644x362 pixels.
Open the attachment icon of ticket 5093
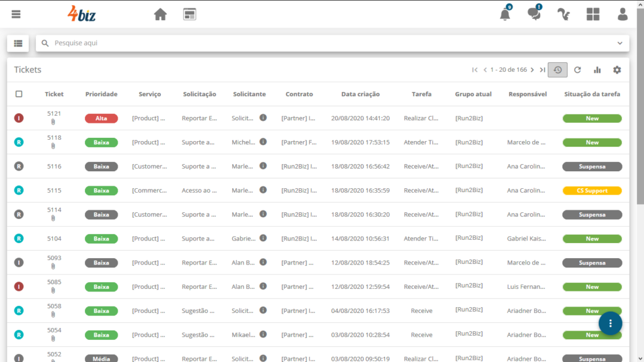click(x=53, y=266)
